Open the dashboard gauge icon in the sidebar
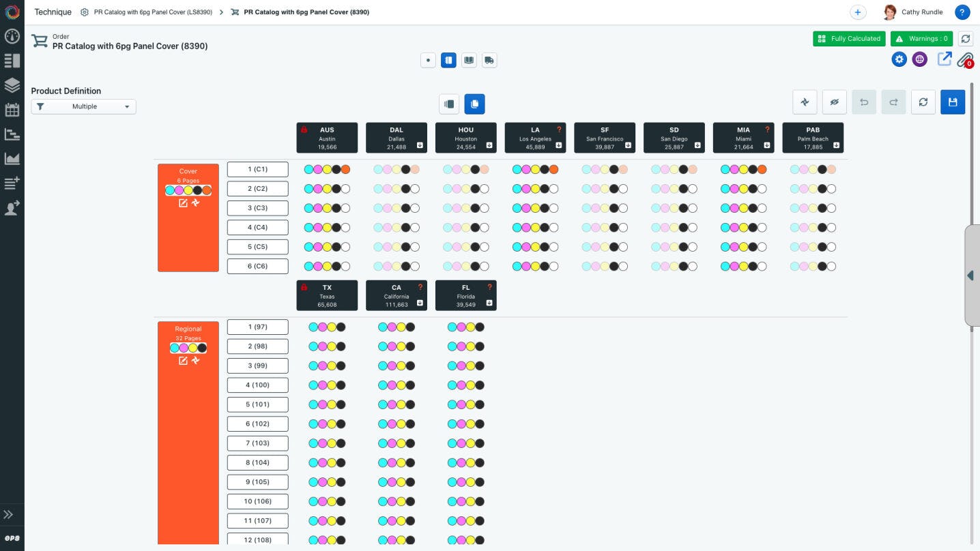The height and width of the screenshot is (551, 980). [12, 36]
